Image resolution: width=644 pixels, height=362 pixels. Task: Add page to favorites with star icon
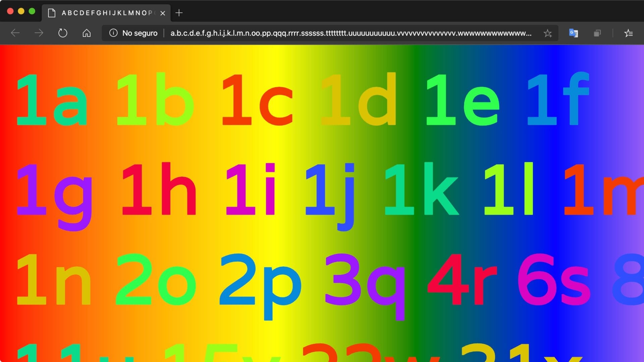[x=547, y=33]
